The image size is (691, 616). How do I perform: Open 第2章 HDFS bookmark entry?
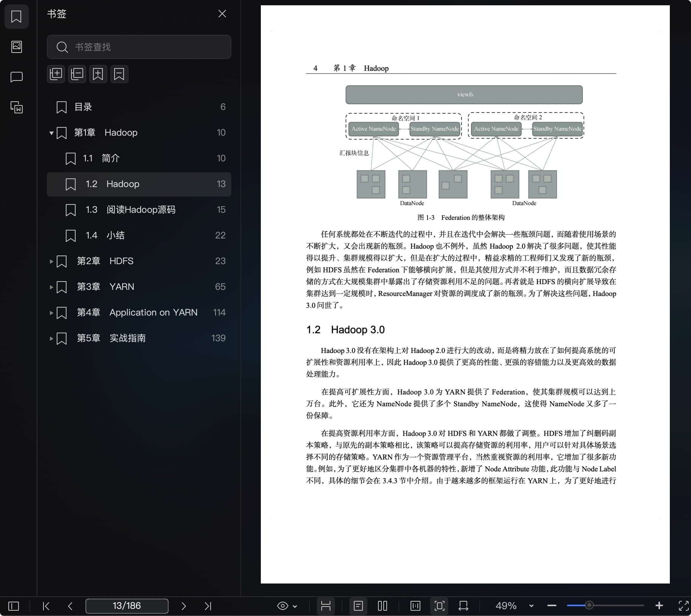pyautogui.click(x=139, y=261)
